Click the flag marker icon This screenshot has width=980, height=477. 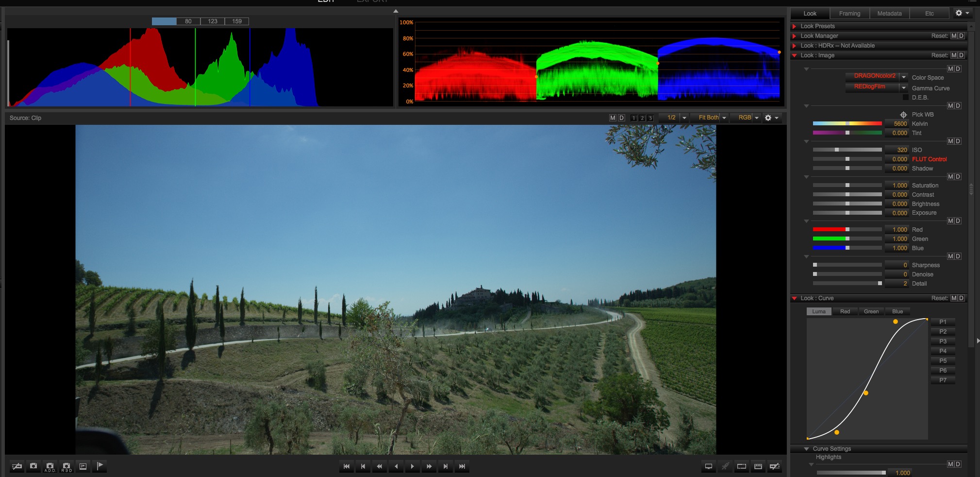point(100,466)
